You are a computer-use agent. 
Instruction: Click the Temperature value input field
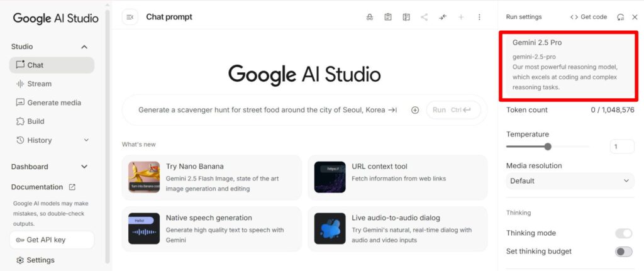tap(622, 147)
